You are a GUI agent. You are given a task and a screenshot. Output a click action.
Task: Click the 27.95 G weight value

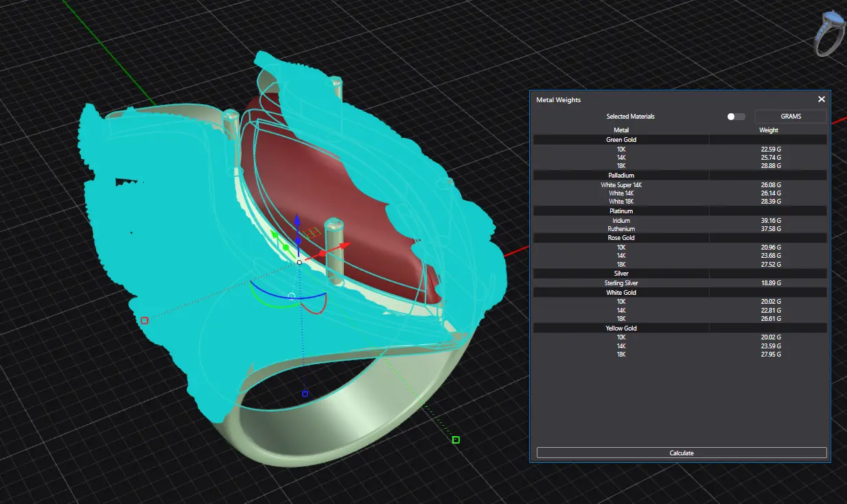771,355
